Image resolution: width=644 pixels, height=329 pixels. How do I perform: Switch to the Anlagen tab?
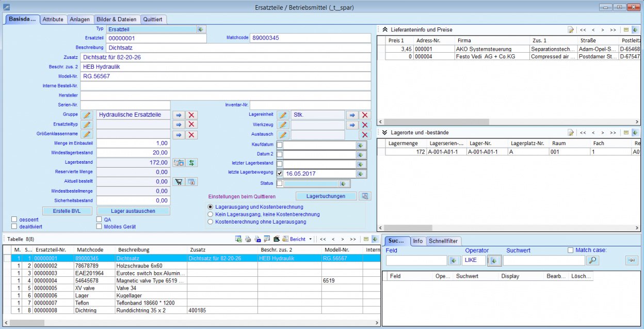point(79,20)
